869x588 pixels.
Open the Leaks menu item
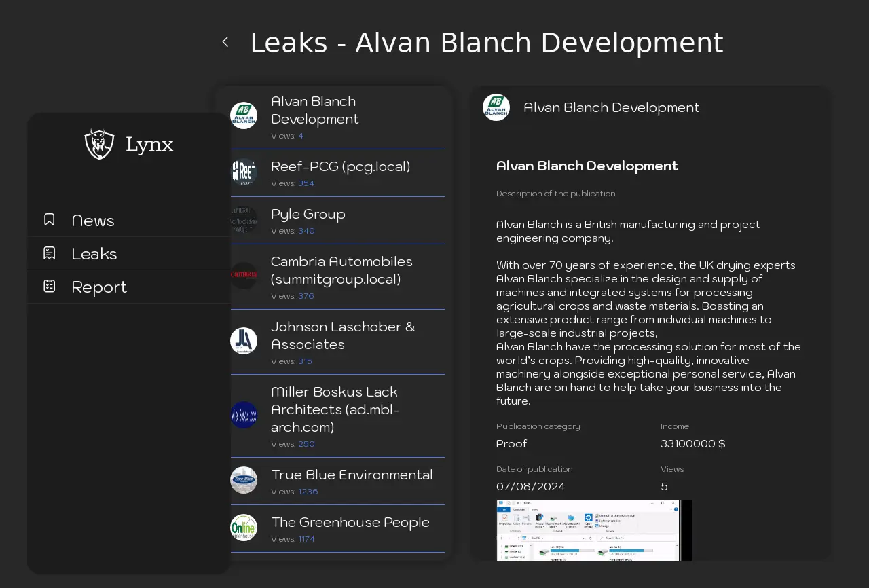point(94,254)
